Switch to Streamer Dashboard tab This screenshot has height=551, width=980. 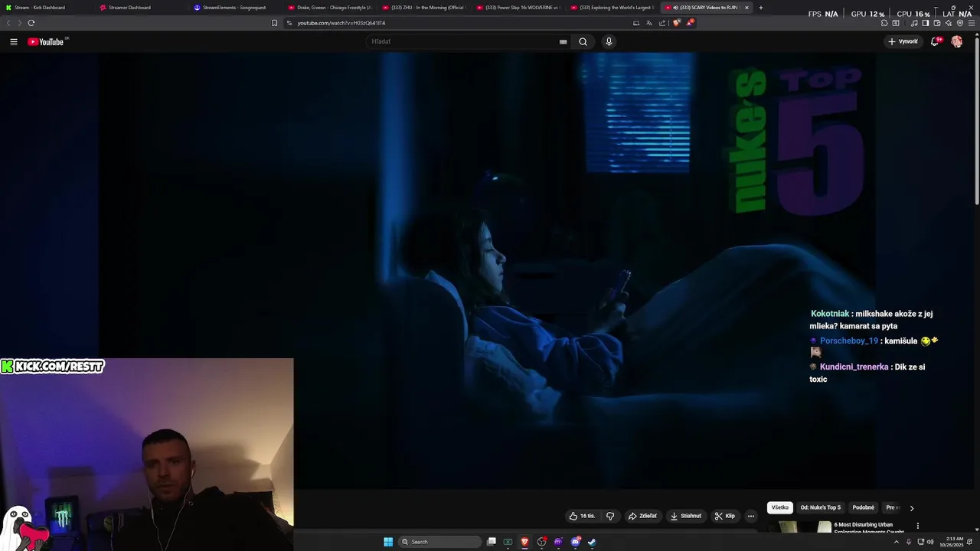click(x=140, y=8)
